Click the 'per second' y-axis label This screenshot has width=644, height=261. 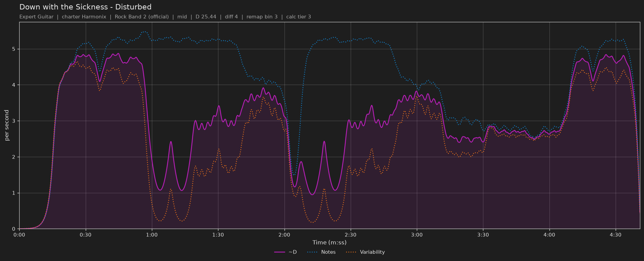coord(7,125)
